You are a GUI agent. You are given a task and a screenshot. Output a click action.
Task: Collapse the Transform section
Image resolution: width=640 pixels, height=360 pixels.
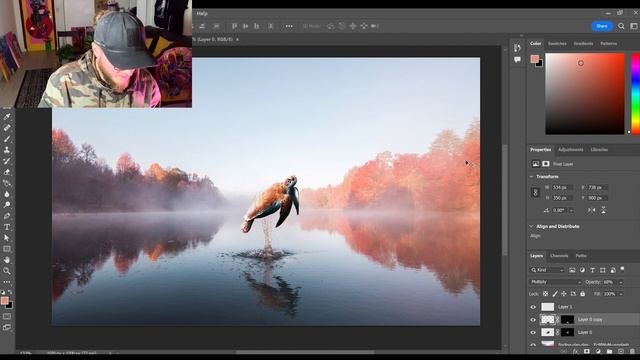(531, 177)
